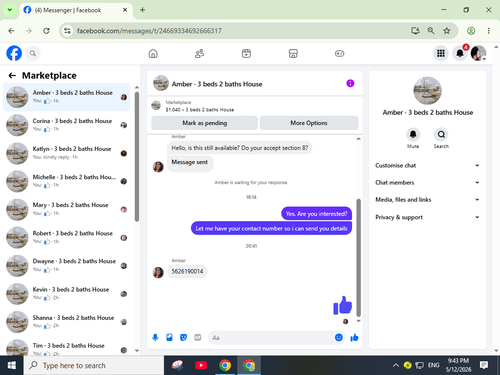This screenshot has width=500, height=375.
Task: Open the Mary chat in the list
Action: coord(67,209)
